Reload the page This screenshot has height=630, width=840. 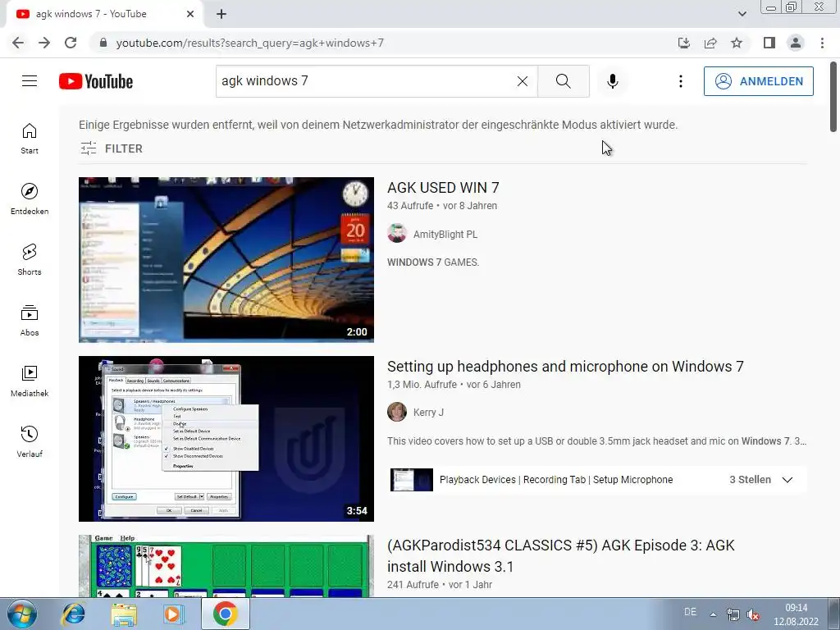(x=71, y=43)
